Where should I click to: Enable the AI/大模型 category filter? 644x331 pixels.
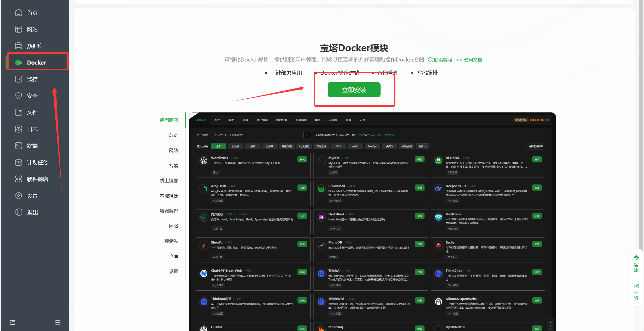(304, 146)
